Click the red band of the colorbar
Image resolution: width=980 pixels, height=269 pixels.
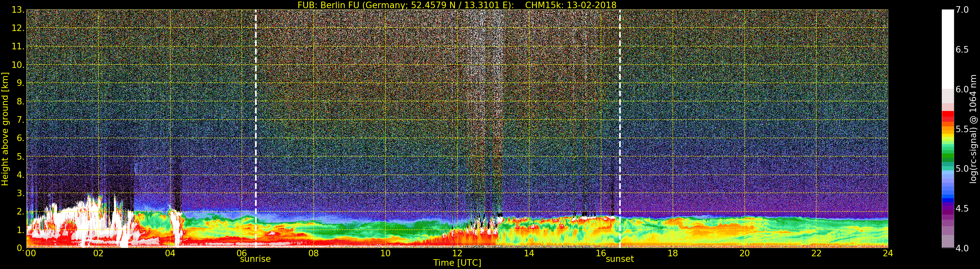[948, 116]
